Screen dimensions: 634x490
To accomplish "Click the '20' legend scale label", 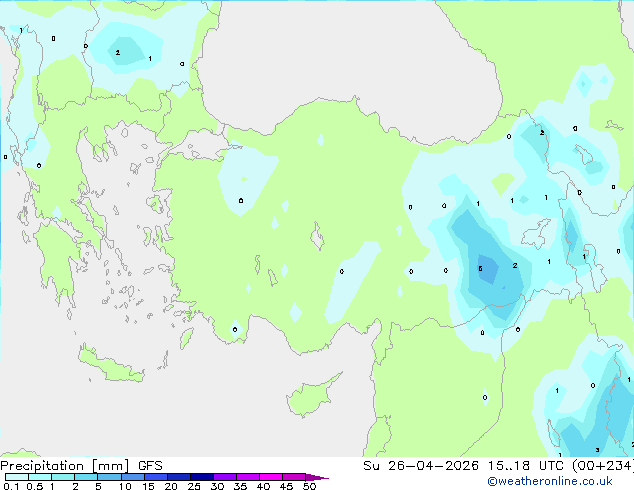I will pyautogui.click(x=171, y=486).
